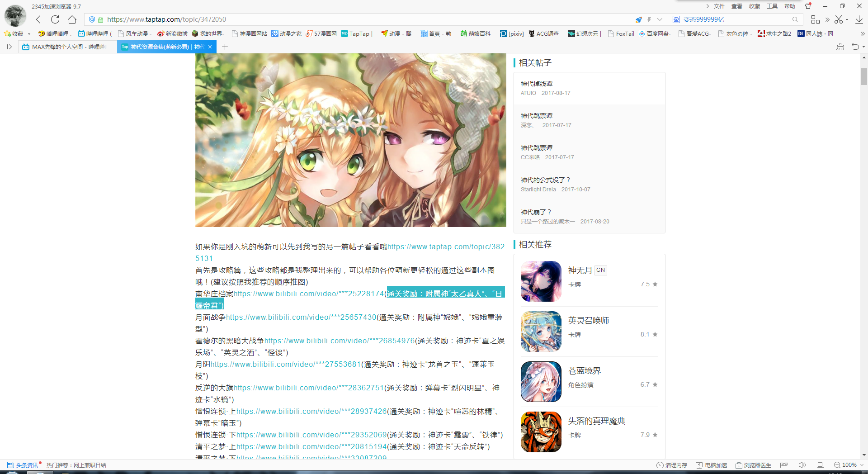Open the 哔哩哔哩 bookmark
The image size is (868, 474).
point(94,33)
